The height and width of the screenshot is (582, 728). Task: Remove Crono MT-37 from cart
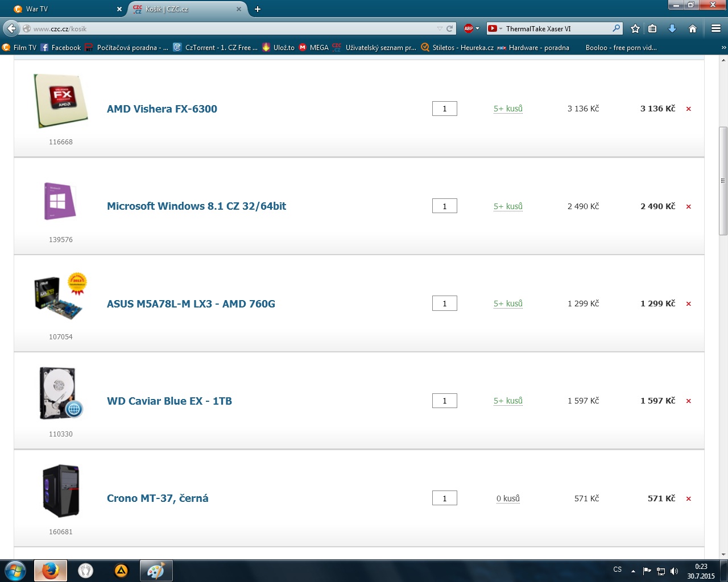(688, 498)
